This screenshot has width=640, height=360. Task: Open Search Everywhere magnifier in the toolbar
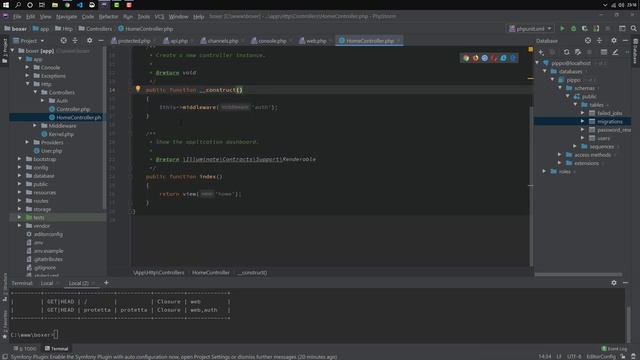633,29
